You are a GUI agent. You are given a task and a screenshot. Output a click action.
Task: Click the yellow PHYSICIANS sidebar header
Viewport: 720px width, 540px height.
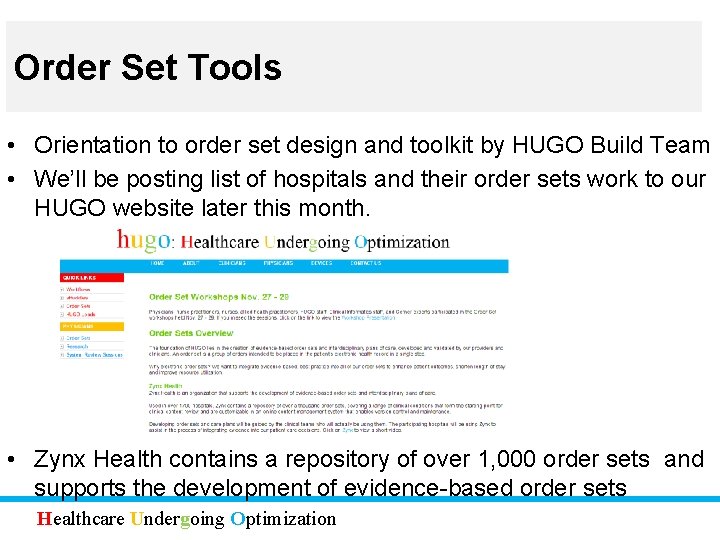(92, 326)
